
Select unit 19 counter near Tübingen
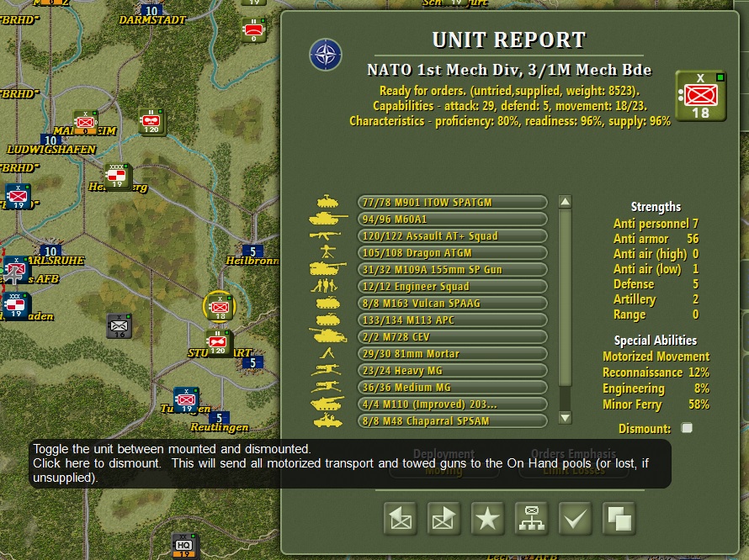click(186, 399)
